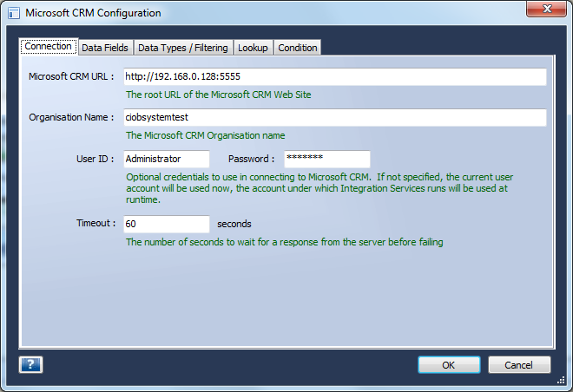
Task: Focus the Organisation Name field
Action: 335,118
